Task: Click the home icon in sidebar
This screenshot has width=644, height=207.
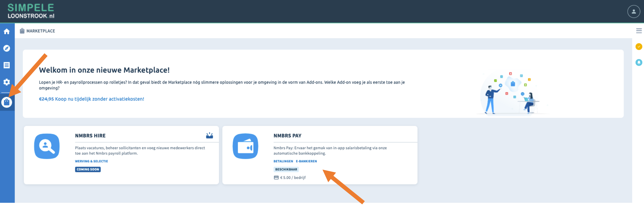Action: (7, 32)
